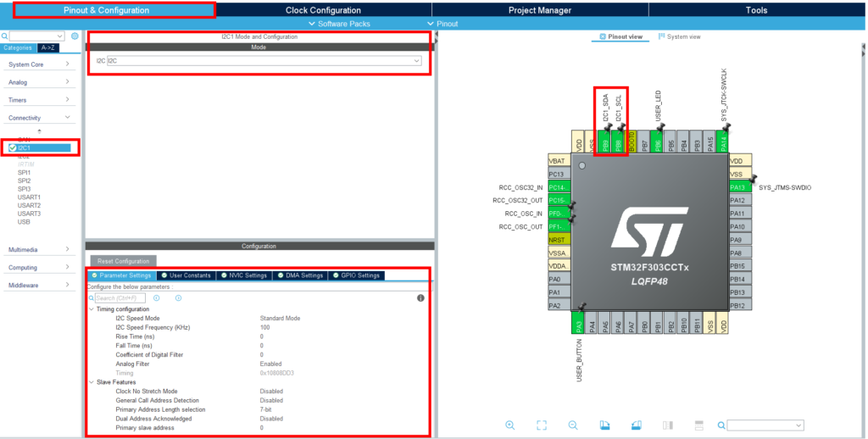Click the BOOT0 pin on the chip
The height and width of the screenshot is (439, 868).
pyautogui.click(x=632, y=142)
